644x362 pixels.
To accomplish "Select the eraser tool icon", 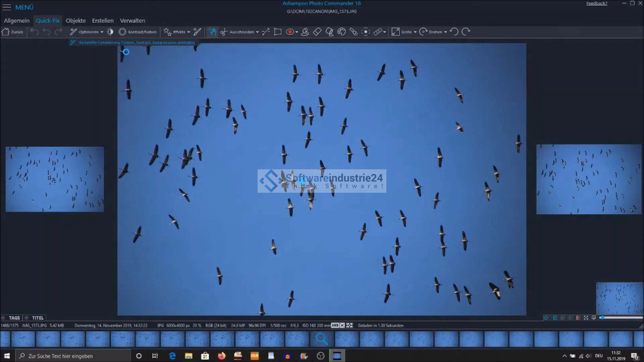I will 317,32.
